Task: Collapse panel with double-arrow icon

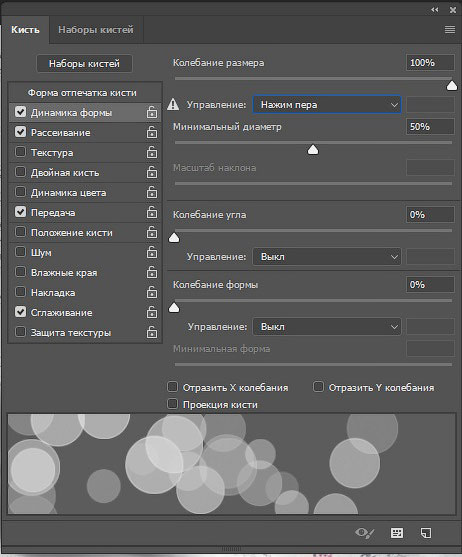Action: [x=435, y=10]
